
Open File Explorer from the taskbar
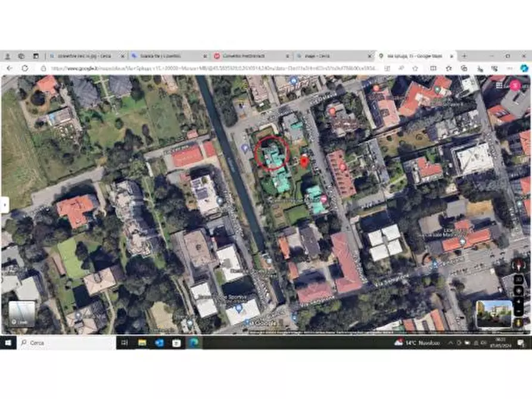pyautogui.click(x=142, y=343)
